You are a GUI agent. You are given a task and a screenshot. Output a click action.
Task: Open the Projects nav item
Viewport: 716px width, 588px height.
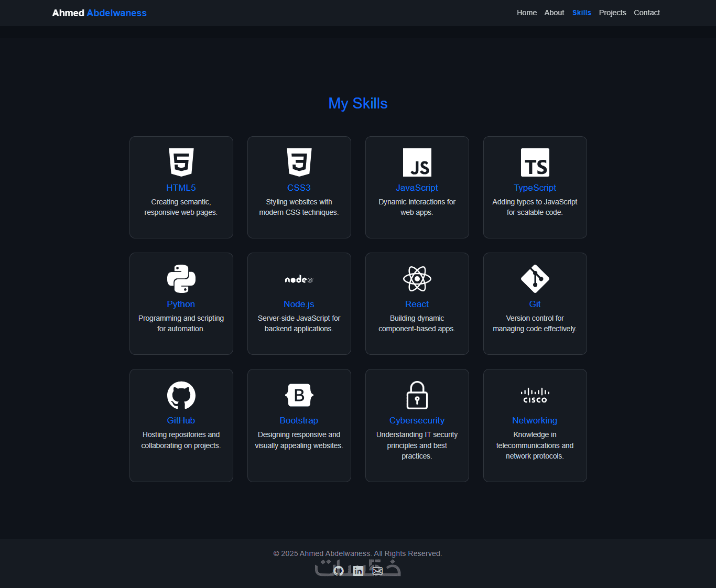point(613,13)
